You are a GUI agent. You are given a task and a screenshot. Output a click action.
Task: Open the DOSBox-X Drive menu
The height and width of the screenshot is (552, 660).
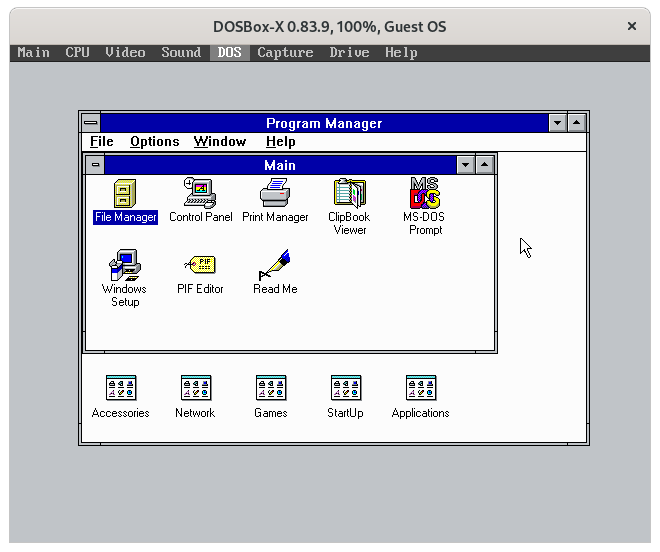(349, 52)
